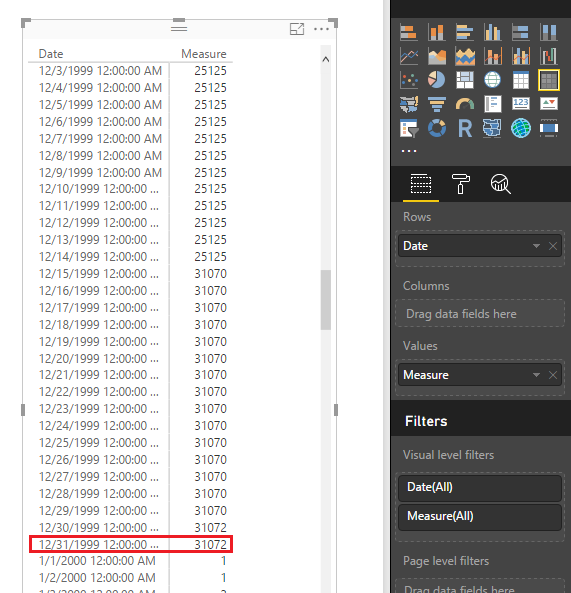Select the Gauge visualization

(464, 104)
